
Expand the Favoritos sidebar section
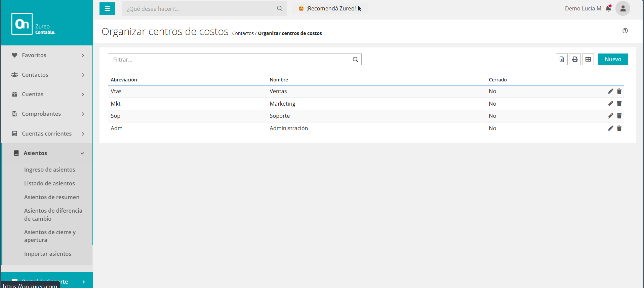pyautogui.click(x=47, y=55)
